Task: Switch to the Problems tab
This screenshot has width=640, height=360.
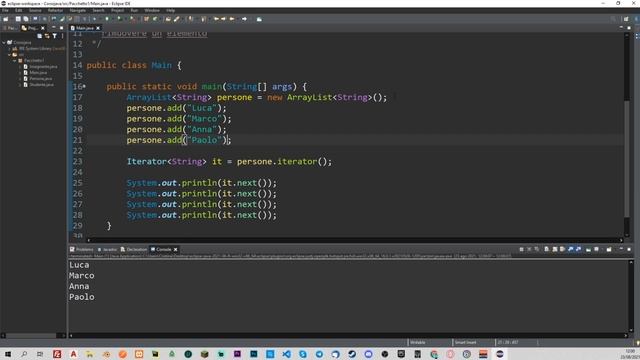Action: point(82,249)
